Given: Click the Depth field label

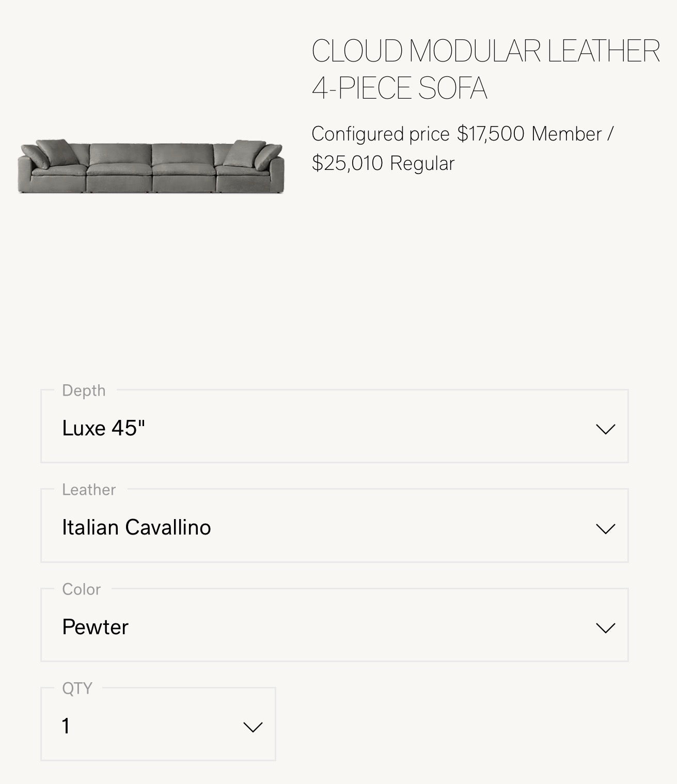Looking at the screenshot, I should pyautogui.click(x=84, y=391).
